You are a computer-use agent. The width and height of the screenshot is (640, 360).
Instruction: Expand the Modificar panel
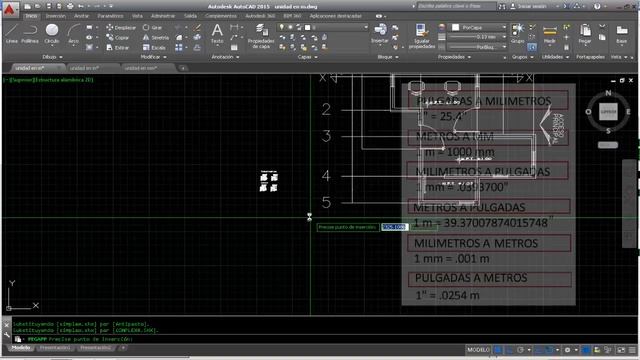153,57
